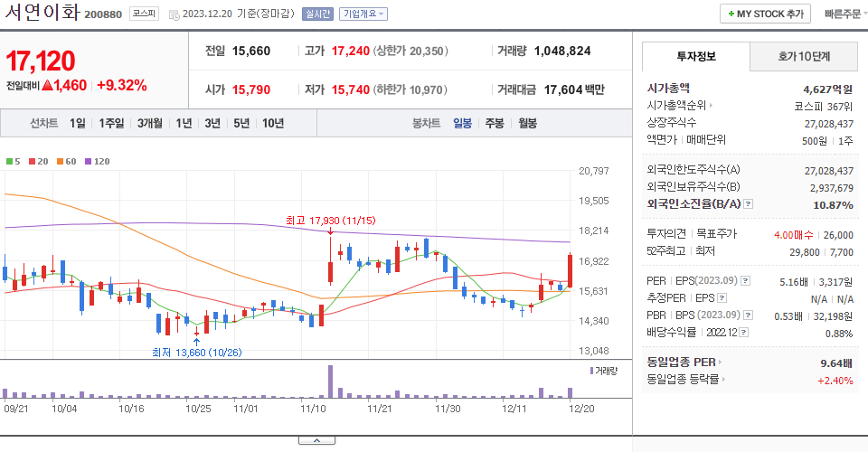
Task: Click the 고가 value 17,240
Action: [351, 51]
